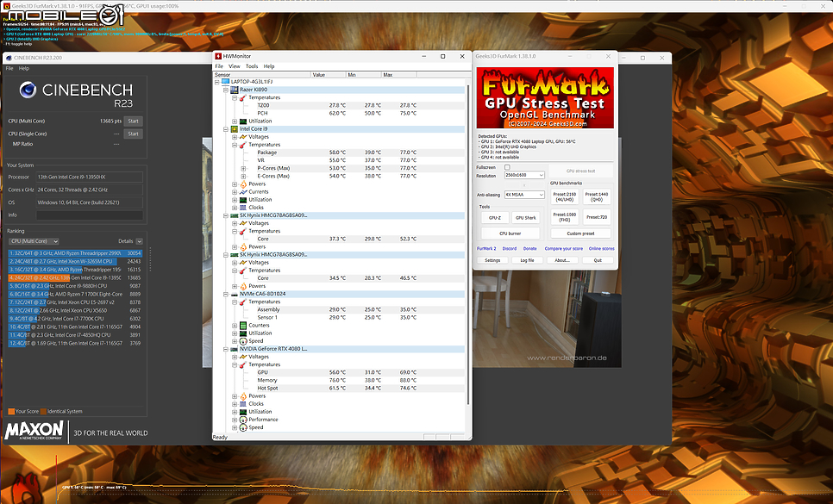Open the View menu in HWMonitor
Screen dimensions: 833x504
pos(235,66)
